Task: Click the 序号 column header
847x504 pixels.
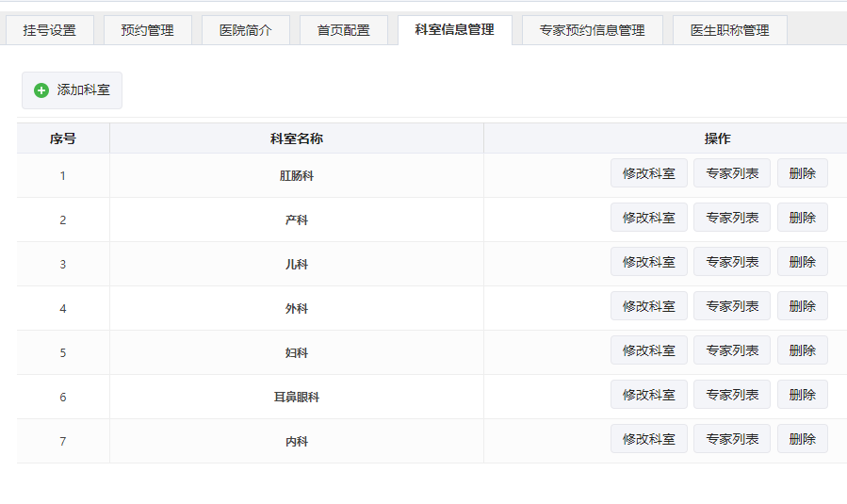Action: [x=63, y=138]
